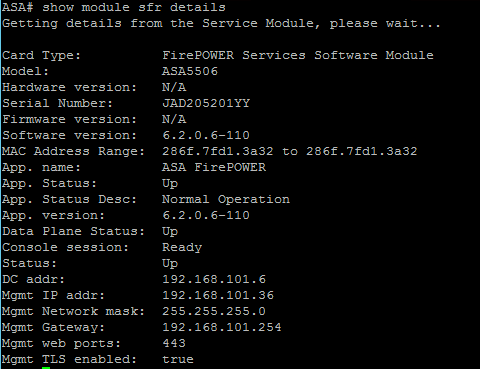Click the Data Plane Status value Up
Screen dimensions: 480x369
(170, 232)
